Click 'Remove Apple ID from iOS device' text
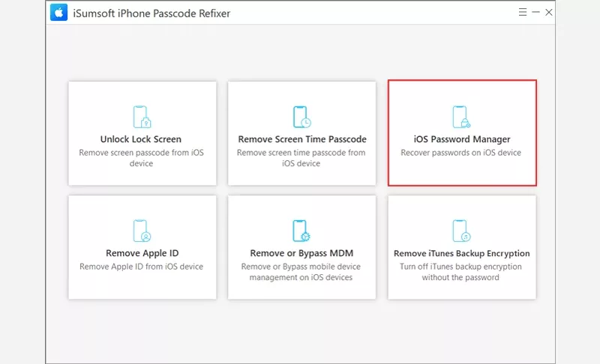This screenshot has width=600, height=364. 142,267
